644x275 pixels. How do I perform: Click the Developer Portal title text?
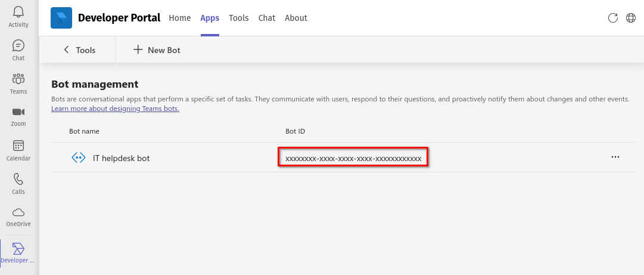click(x=119, y=18)
